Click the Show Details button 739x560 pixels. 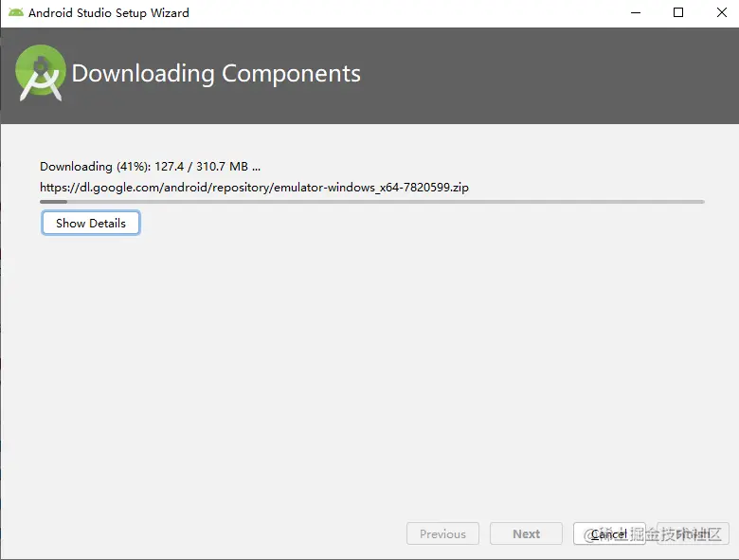tap(91, 223)
